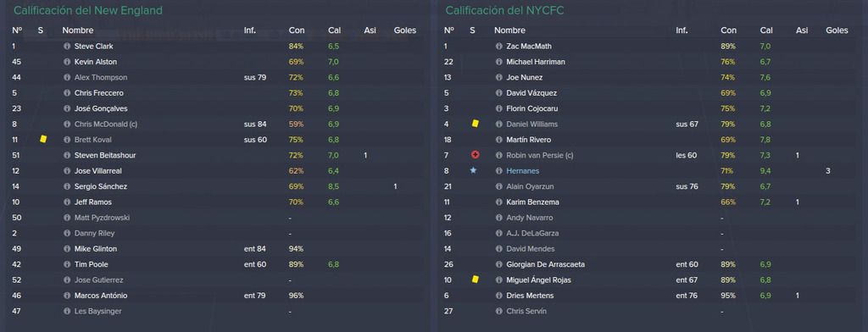
Task: Sort New England table by Cal column
Action: click(x=334, y=30)
